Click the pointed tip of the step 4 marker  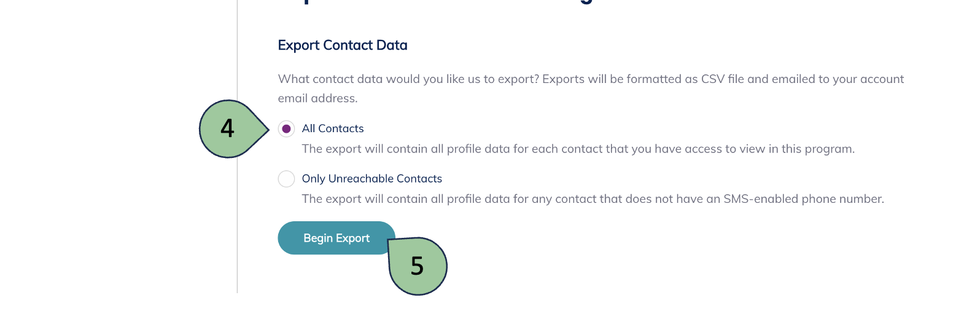(x=268, y=129)
